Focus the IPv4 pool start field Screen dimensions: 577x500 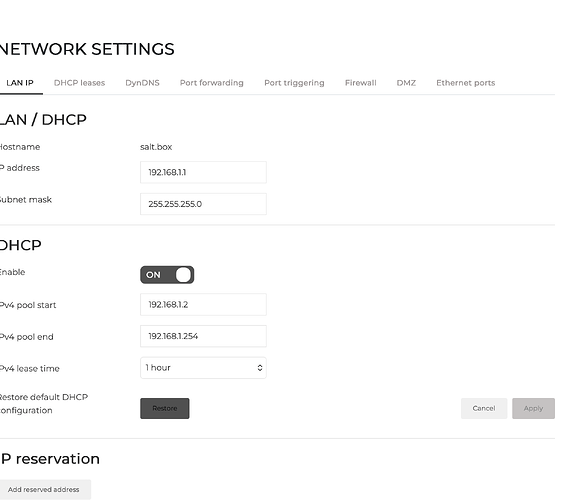[203, 304]
